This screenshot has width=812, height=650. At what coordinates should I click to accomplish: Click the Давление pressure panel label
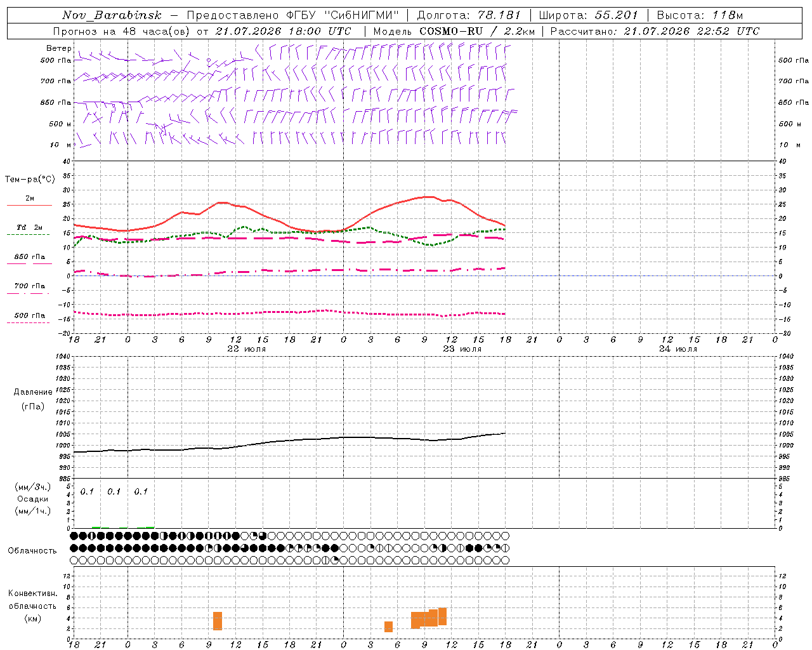[x=33, y=392]
